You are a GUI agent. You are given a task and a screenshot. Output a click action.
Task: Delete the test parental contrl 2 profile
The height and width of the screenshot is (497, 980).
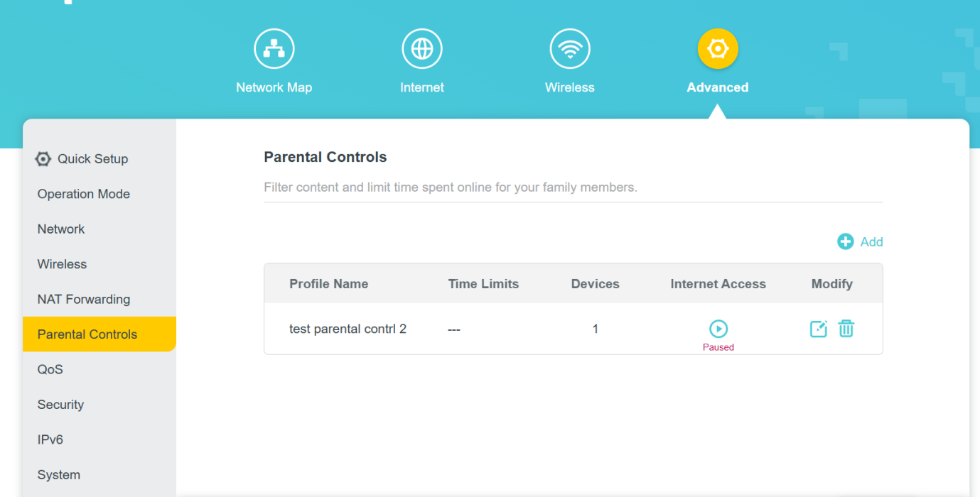point(846,329)
